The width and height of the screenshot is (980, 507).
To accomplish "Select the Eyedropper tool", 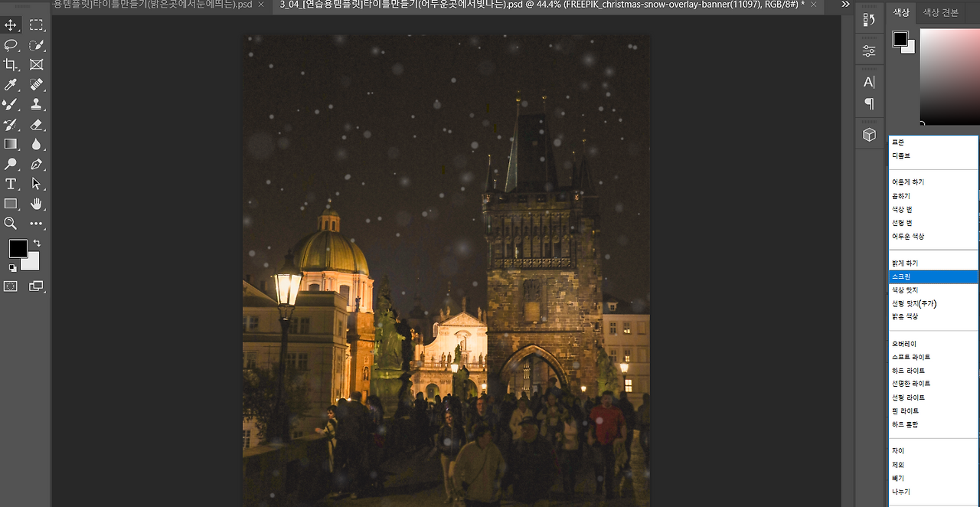I will tap(11, 84).
